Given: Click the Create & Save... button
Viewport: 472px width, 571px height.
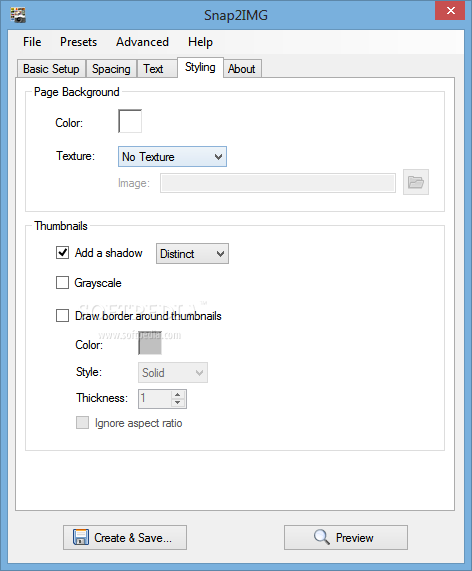Looking at the screenshot, I should (125, 537).
